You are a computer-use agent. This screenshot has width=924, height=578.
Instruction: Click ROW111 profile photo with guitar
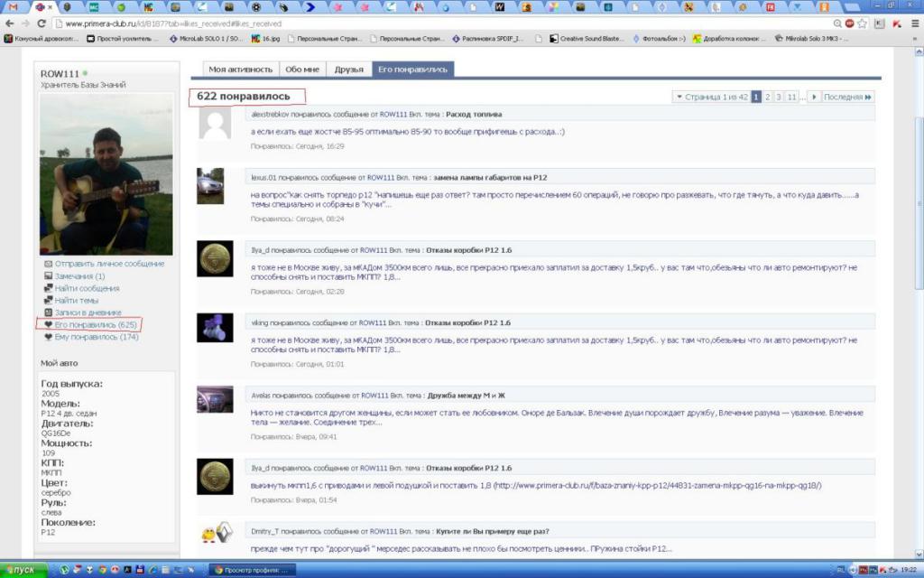106,174
